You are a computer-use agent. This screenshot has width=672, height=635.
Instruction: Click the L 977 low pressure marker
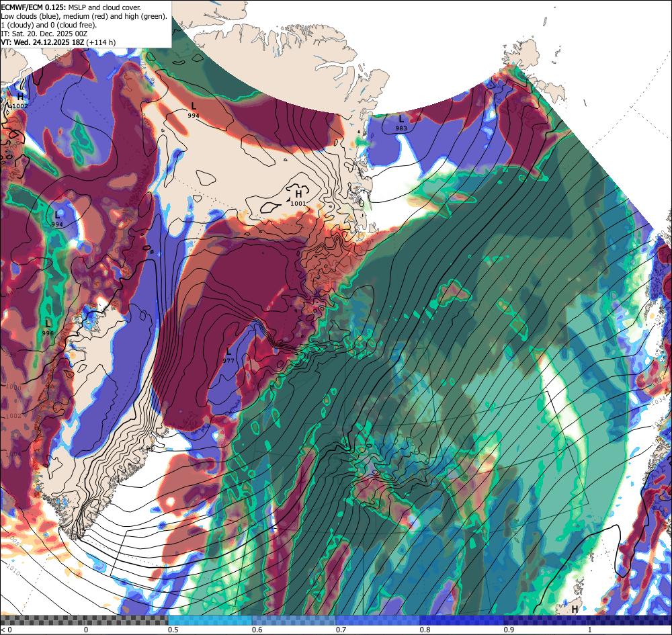click(x=228, y=355)
